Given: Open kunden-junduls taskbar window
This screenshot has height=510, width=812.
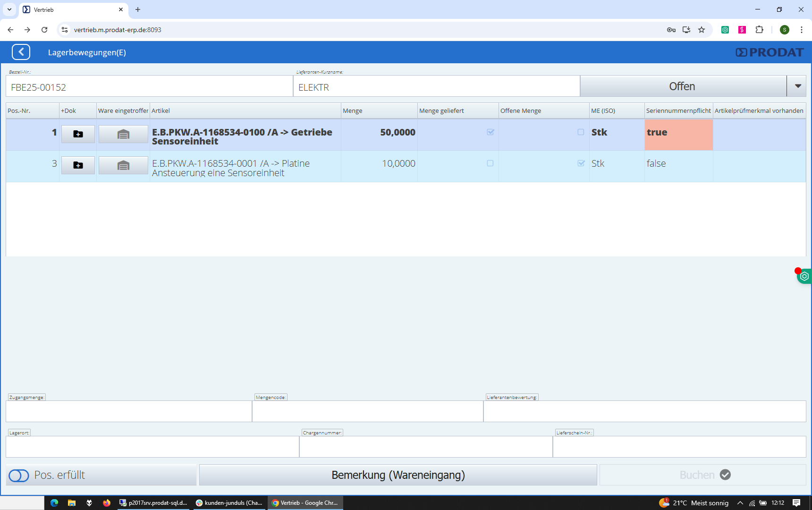Looking at the screenshot, I should [229, 503].
